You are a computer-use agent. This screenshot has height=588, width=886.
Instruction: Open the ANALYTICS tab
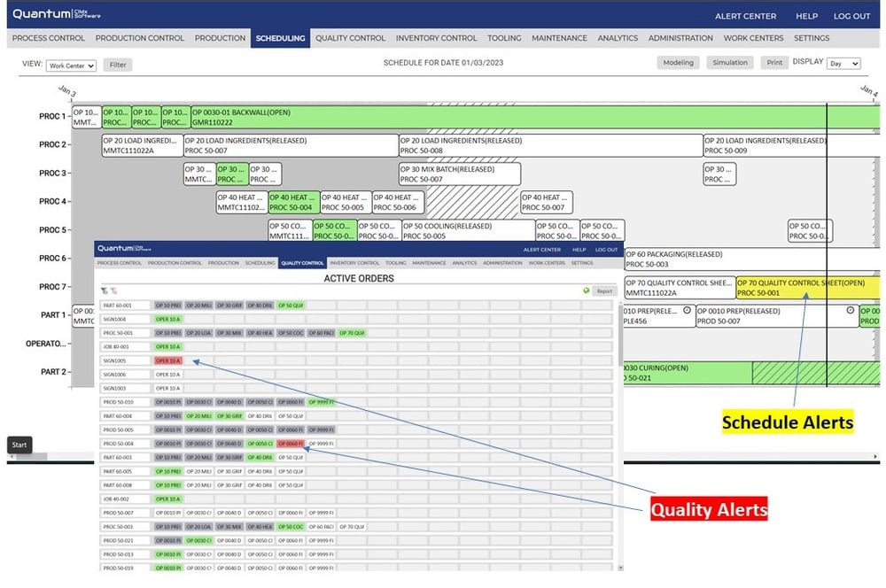click(618, 38)
